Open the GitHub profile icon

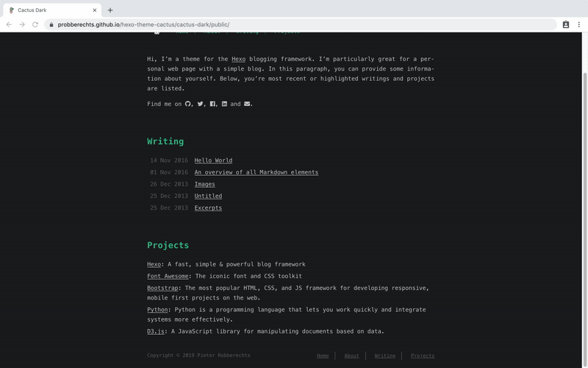(x=188, y=104)
